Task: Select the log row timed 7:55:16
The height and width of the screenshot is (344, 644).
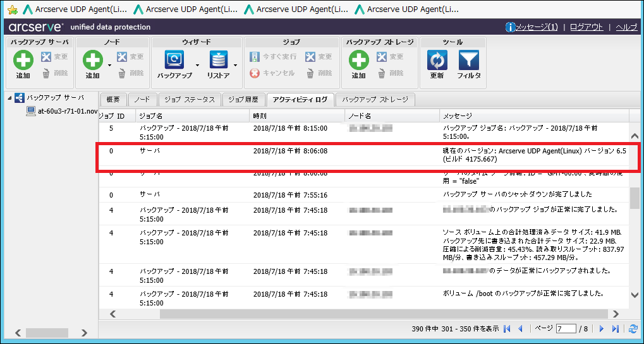Action: tap(363, 195)
